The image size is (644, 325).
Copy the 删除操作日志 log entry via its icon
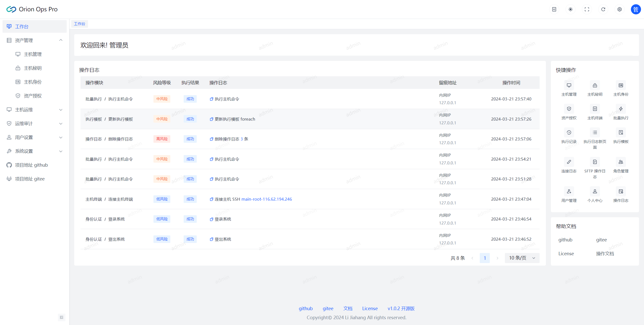tap(211, 139)
